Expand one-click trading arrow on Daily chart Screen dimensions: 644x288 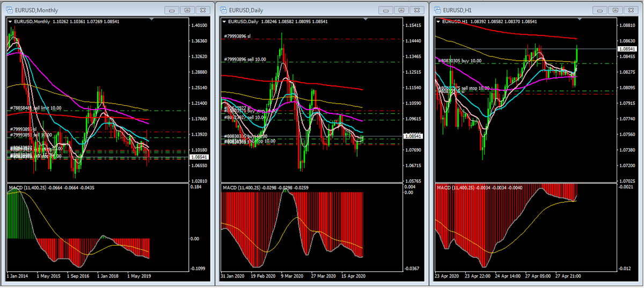point(224,21)
